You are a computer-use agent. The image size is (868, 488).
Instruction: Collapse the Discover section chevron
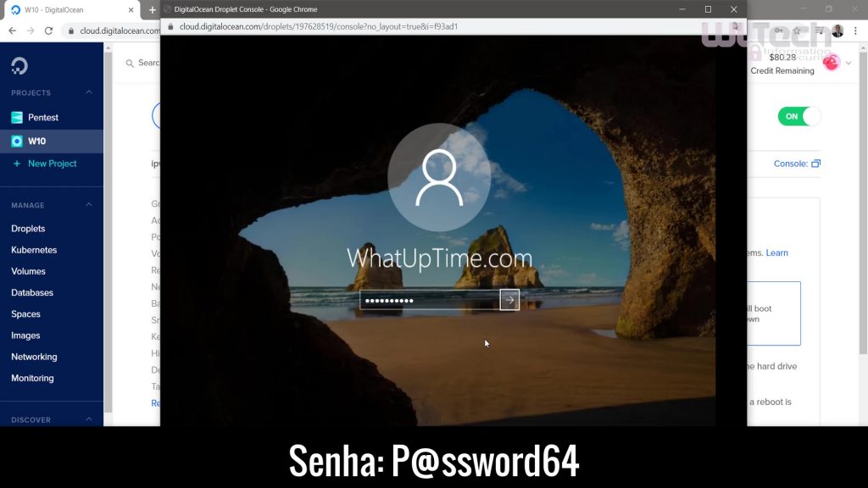point(88,419)
